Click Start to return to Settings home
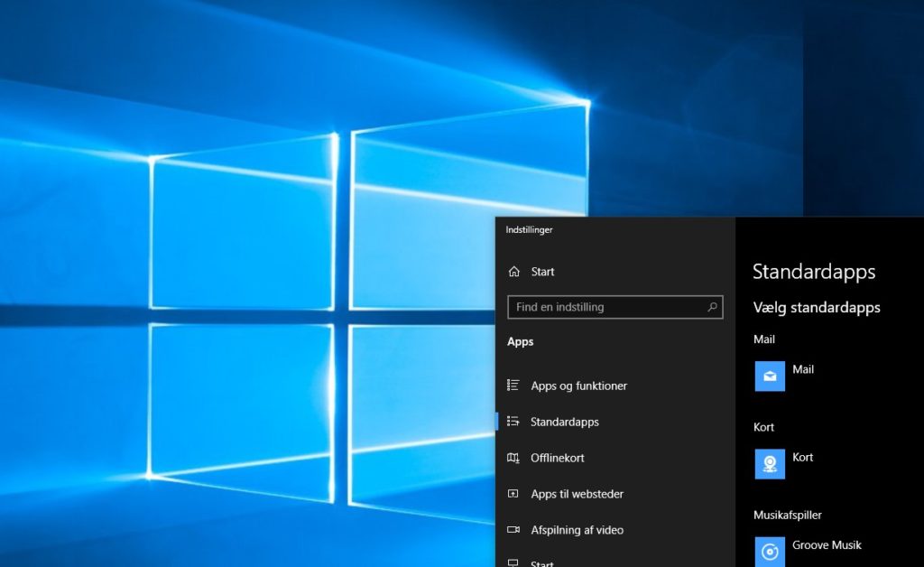The image size is (924, 567). click(x=543, y=271)
